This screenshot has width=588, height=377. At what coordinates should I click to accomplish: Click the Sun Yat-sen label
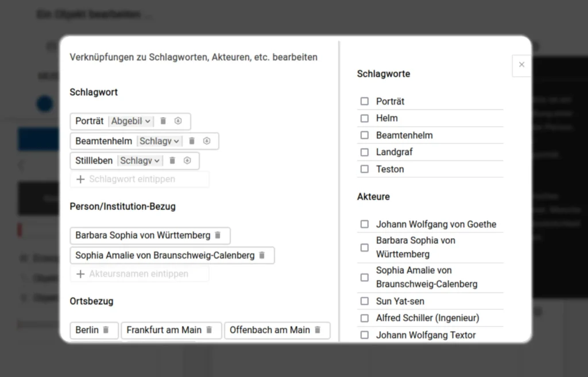pos(400,301)
